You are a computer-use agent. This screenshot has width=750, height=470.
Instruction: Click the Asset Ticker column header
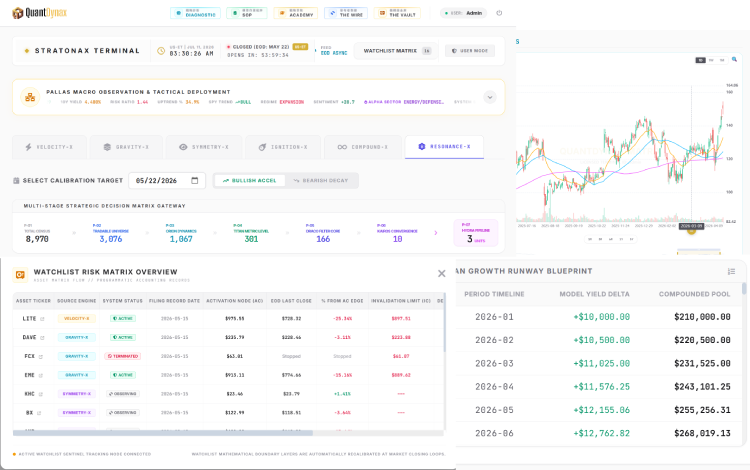[x=33, y=301]
